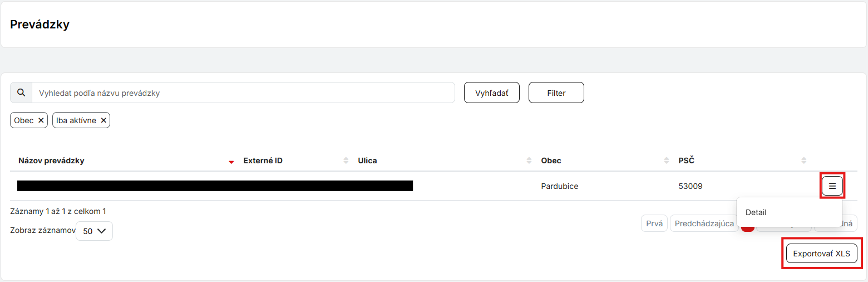Go to first page via Prvá

(654, 223)
